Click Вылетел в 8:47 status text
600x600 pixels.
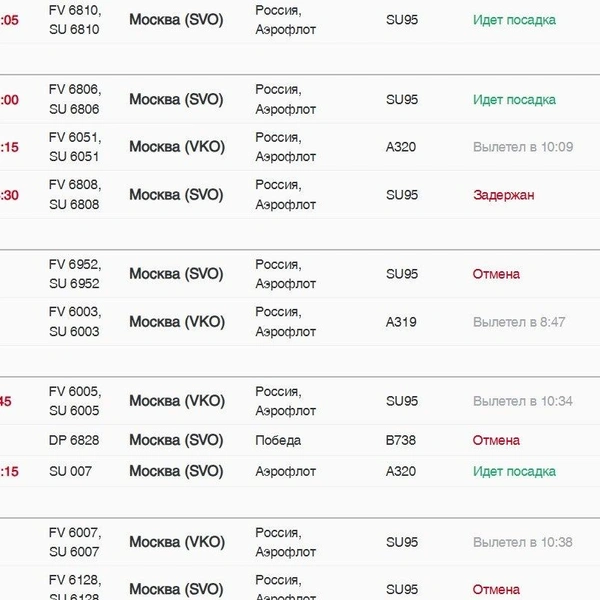tap(519, 322)
